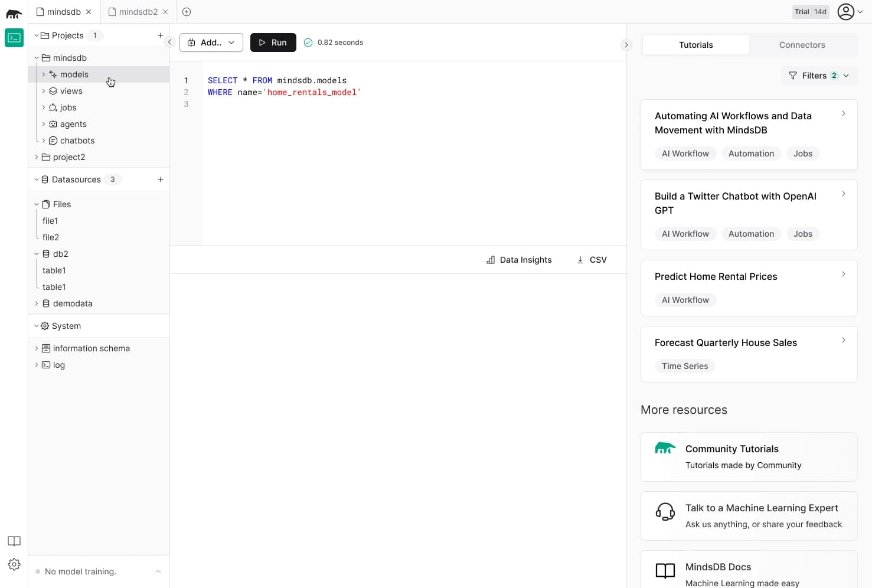Collapse the Datasources section
Image resolution: width=872 pixels, height=588 pixels.
(x=36, y=179)
